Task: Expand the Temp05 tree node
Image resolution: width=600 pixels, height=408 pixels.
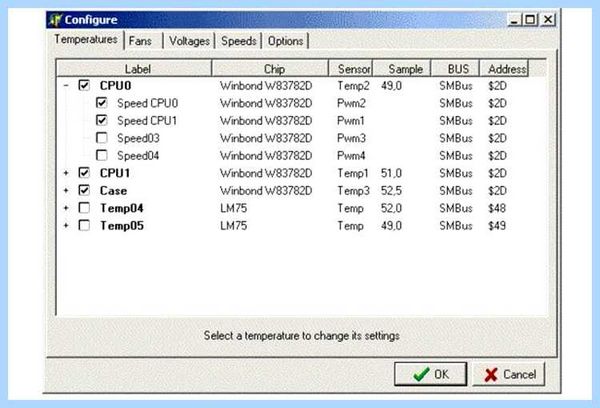Action: pos(66,226)
